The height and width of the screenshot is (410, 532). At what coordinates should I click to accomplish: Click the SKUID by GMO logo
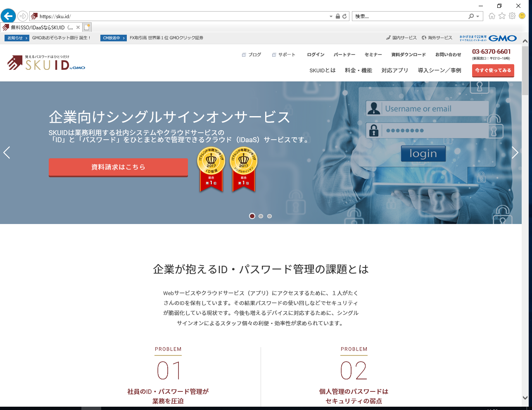46,62
